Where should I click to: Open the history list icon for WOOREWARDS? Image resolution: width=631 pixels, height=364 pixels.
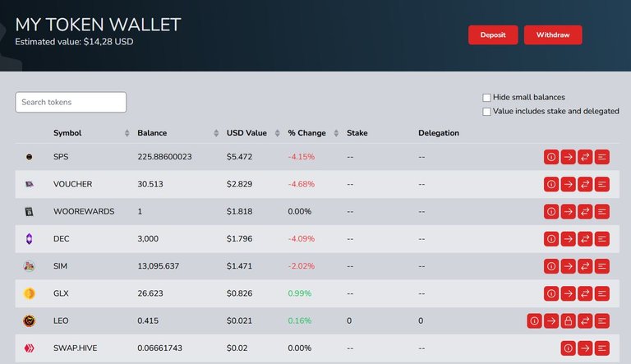[602, 212]
